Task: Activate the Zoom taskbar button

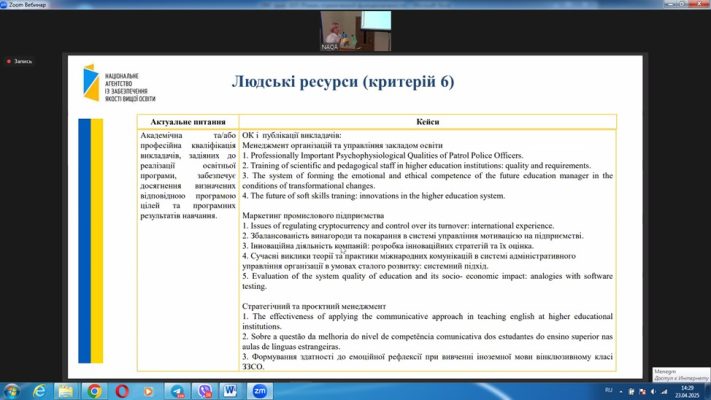Action: point(259,391)
